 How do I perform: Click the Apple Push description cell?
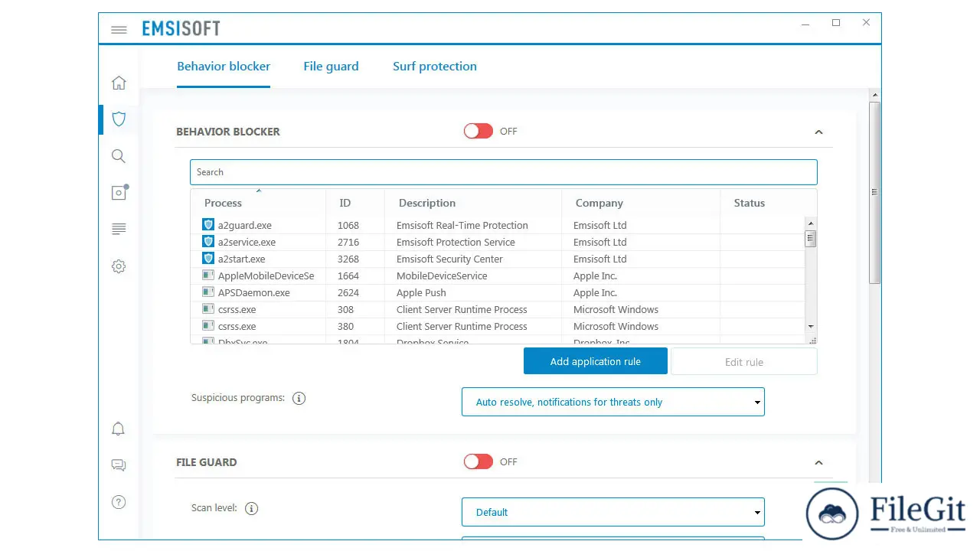pos(421,292)
